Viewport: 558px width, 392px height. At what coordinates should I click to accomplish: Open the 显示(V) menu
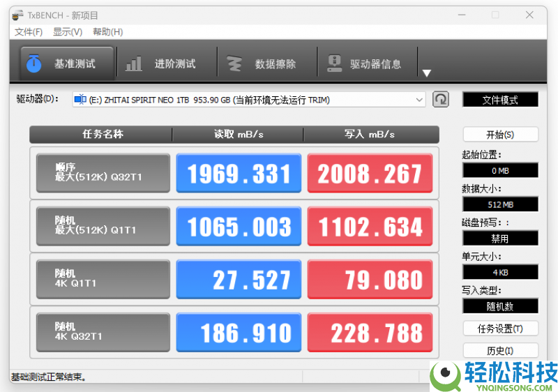click(x=68, y=32)
